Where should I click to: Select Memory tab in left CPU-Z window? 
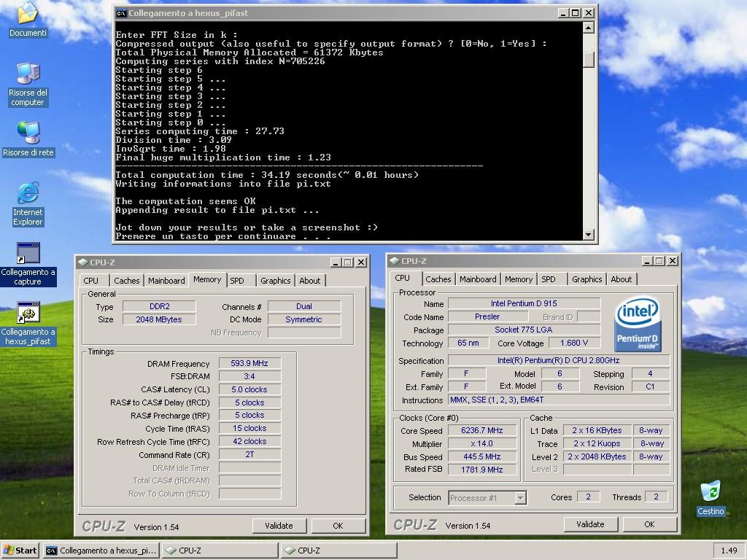coord(207,279)
